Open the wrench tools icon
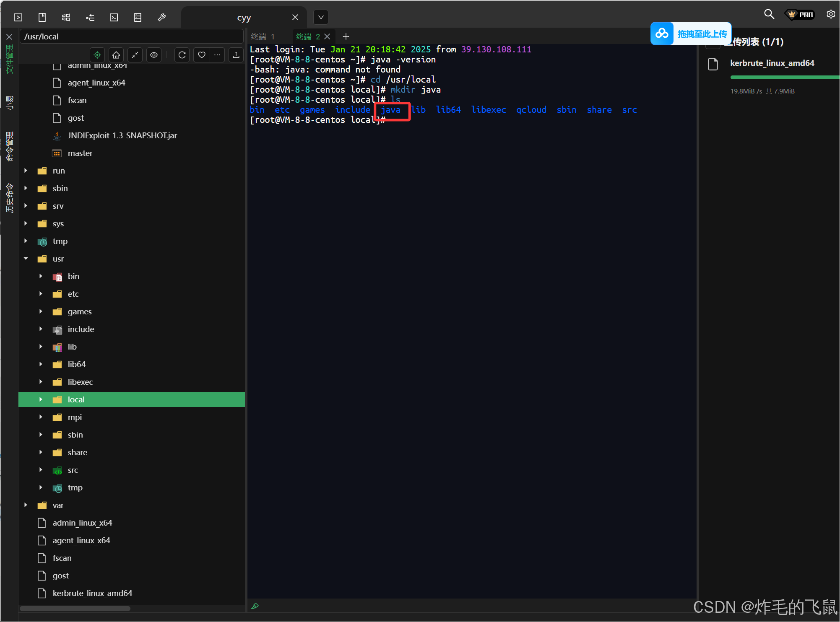 coord(161,17)
